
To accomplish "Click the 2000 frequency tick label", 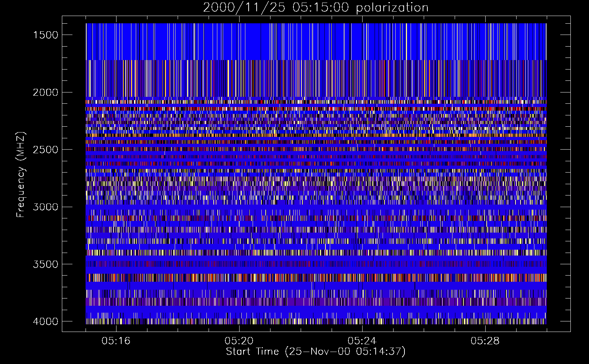I will (x=46, y=92).
